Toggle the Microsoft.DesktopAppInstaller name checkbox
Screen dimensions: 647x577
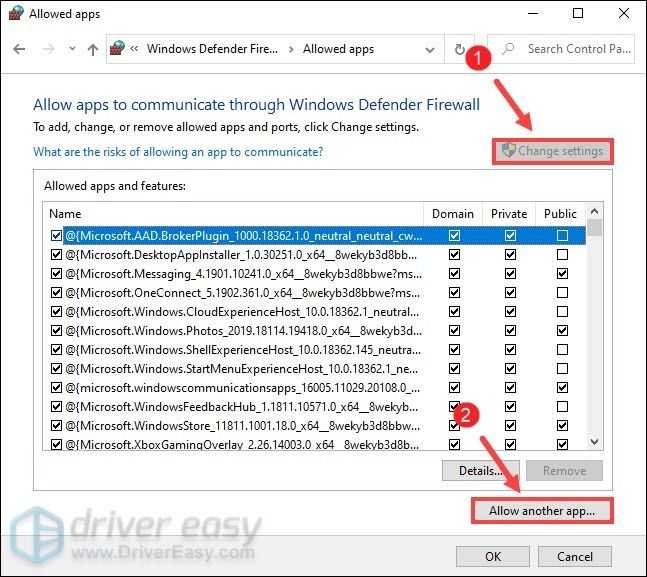pos(56,255)
